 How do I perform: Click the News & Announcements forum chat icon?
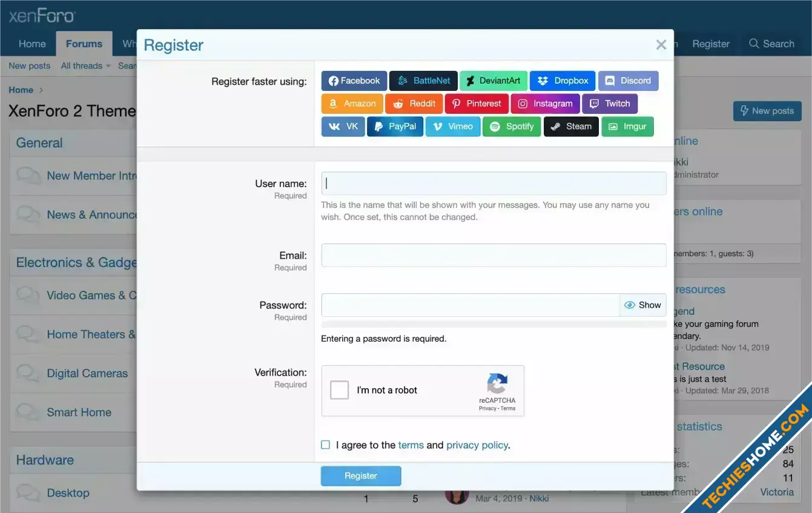28,215
